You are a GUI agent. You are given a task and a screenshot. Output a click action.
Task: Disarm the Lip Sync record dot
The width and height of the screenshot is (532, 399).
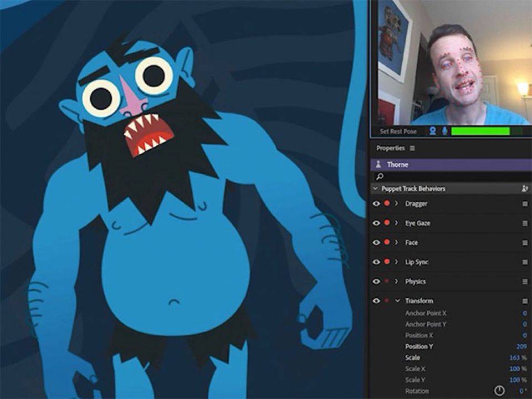point(387,262)
